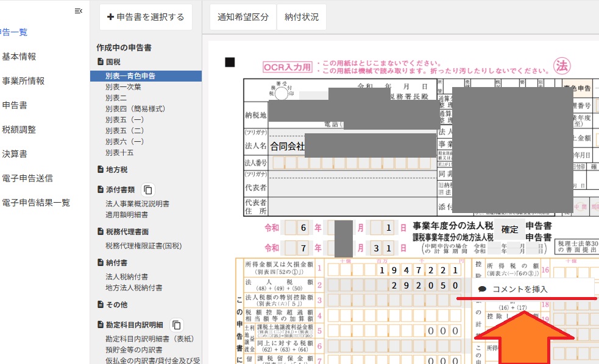Click the copy icon next to 添付書類

click(x=148, y=190)
